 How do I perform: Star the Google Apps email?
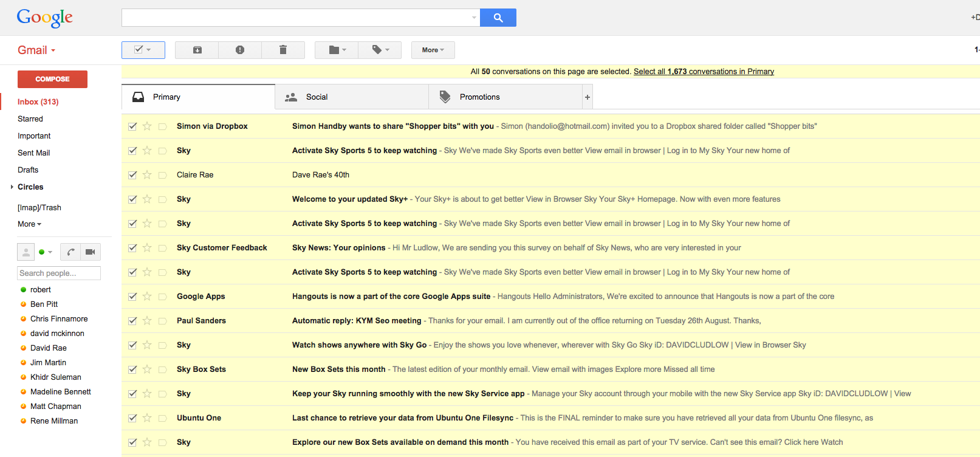[147, 297]
